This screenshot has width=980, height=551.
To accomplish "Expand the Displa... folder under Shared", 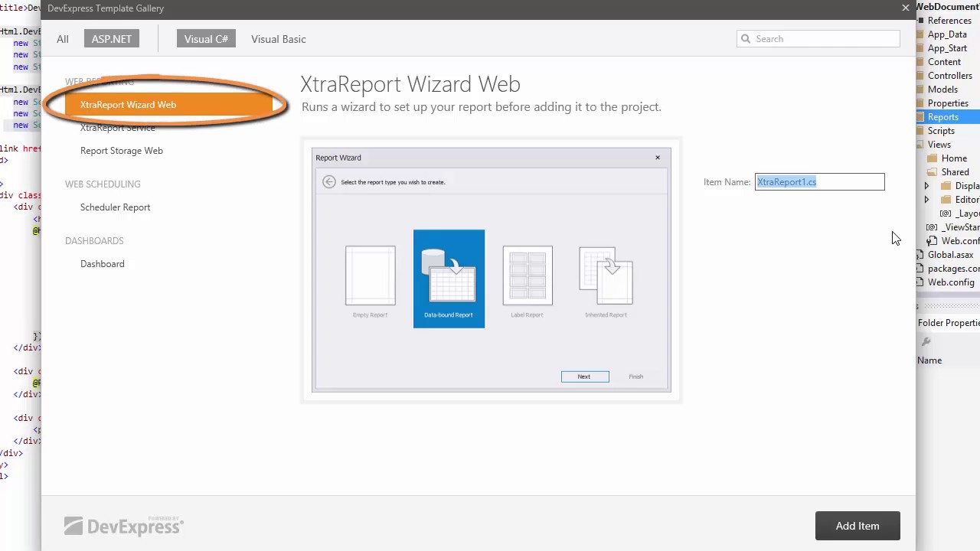I will pos(926,186).
